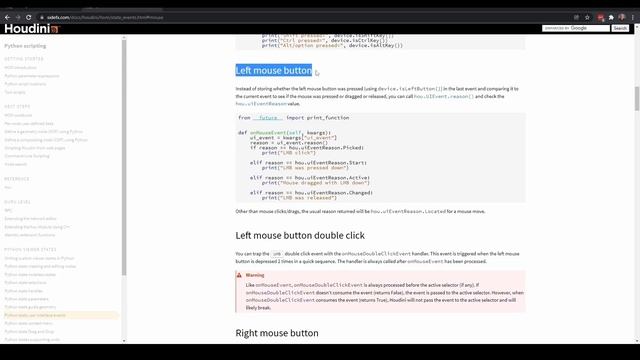This screenshot has width=640, height=360.
Task: Open hou.uiEventReason link before 'value'
Action: 261,104
